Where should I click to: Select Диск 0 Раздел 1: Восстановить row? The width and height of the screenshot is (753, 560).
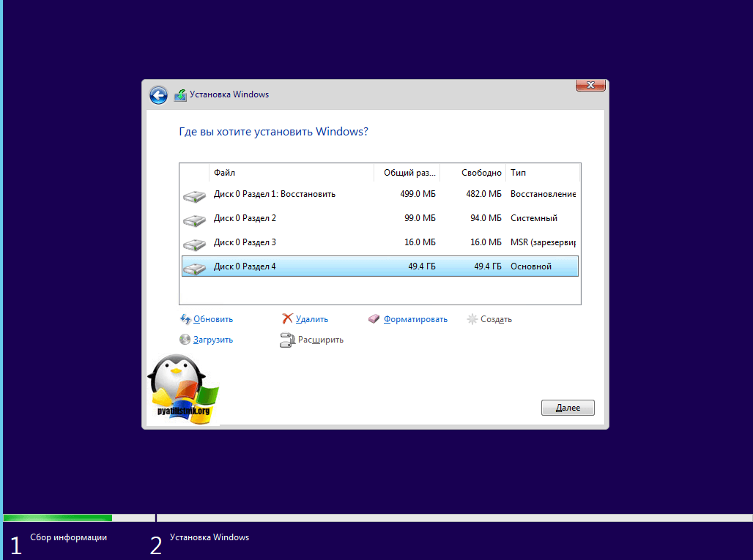tap(274, 194)
